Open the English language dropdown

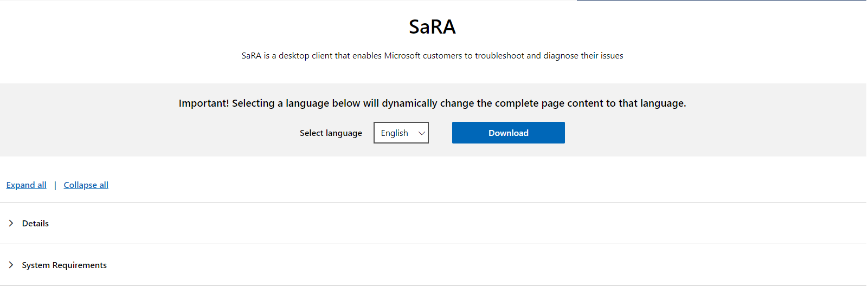point(401,133)
